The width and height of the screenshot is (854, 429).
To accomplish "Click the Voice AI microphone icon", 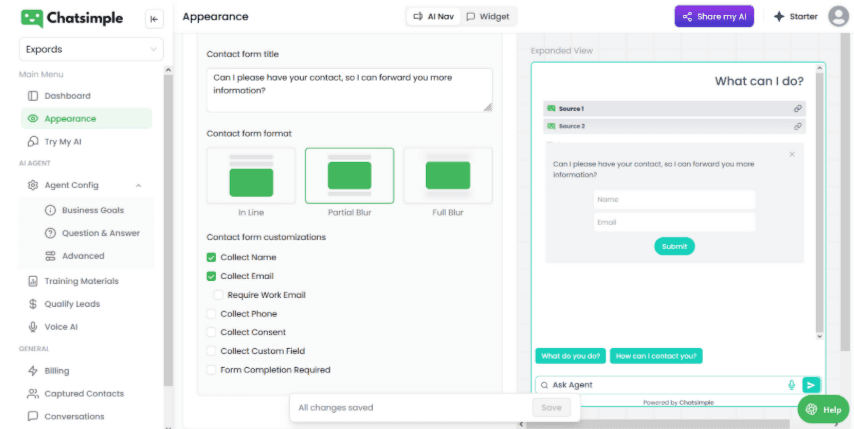I will 33,327.
